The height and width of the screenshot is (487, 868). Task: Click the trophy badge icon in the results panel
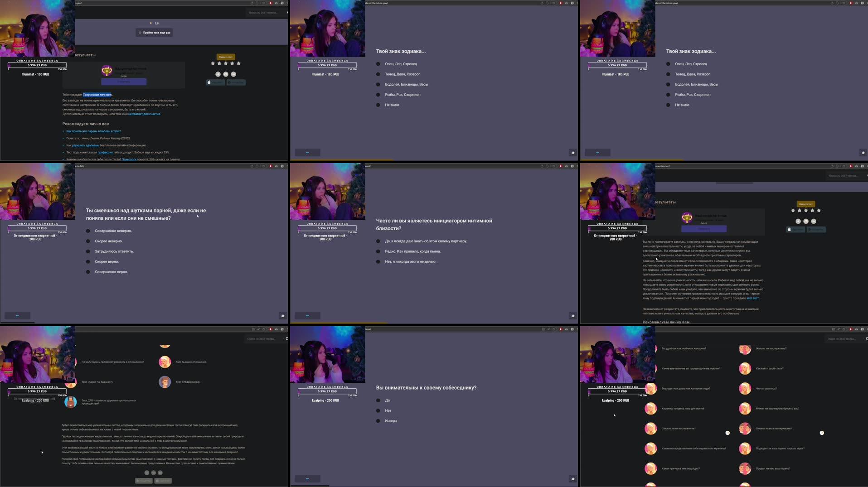(x=107, y=71)
